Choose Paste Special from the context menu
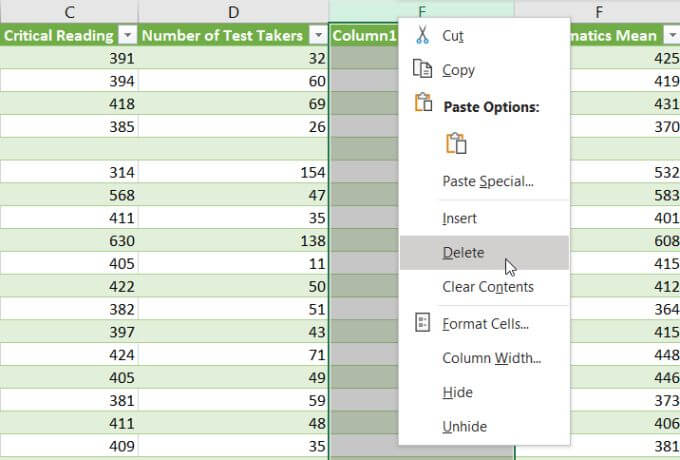The image size is (680, 460). coord(488,181)
